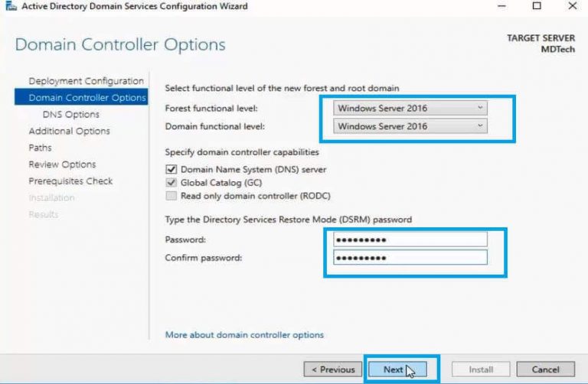
Task: Open the Paths step
Action: click(x=41, y=148)
